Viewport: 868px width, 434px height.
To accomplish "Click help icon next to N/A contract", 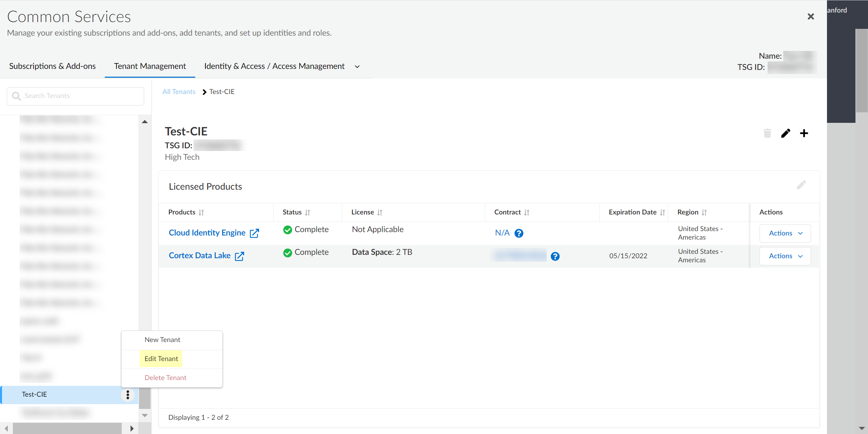I will click(x=519, y=233).
